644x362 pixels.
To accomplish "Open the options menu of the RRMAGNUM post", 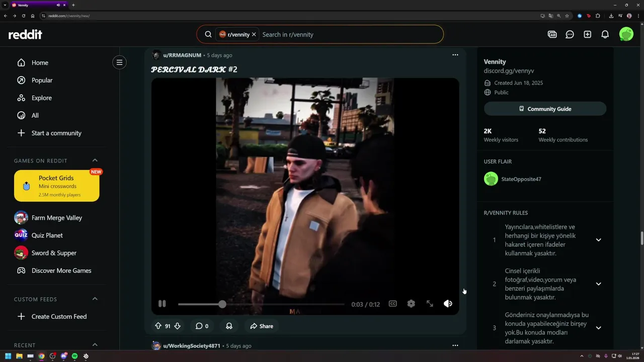I will pos(455,55).
